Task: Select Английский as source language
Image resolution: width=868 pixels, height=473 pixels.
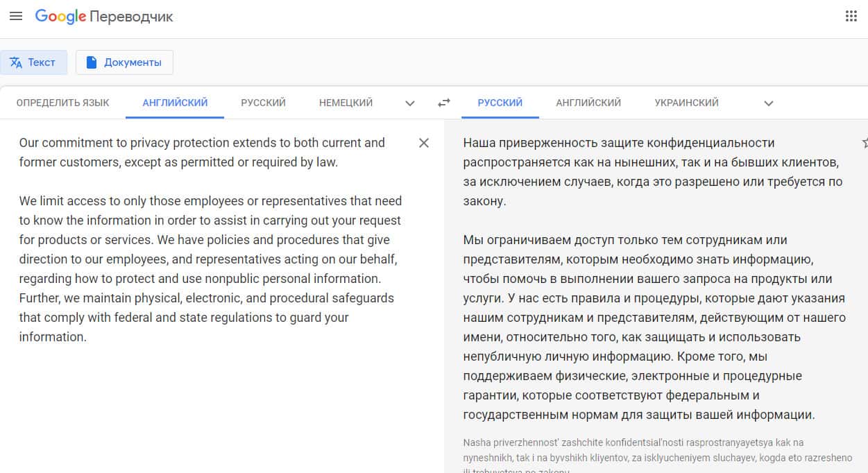Action: coord(175,103)
